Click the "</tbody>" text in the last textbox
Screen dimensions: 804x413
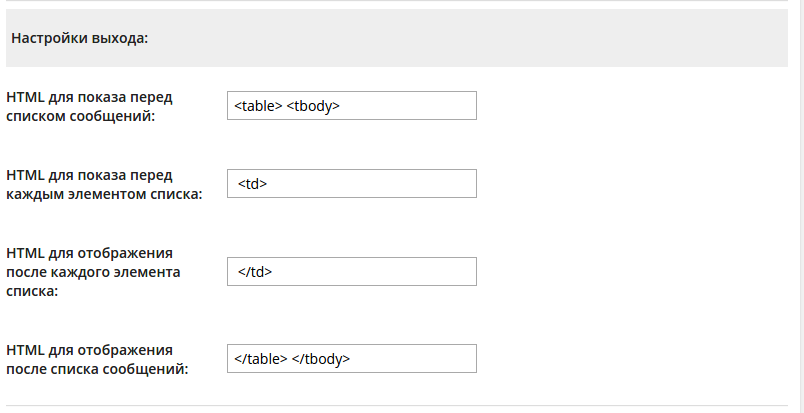pyautogui.click(x=321, y=359)
